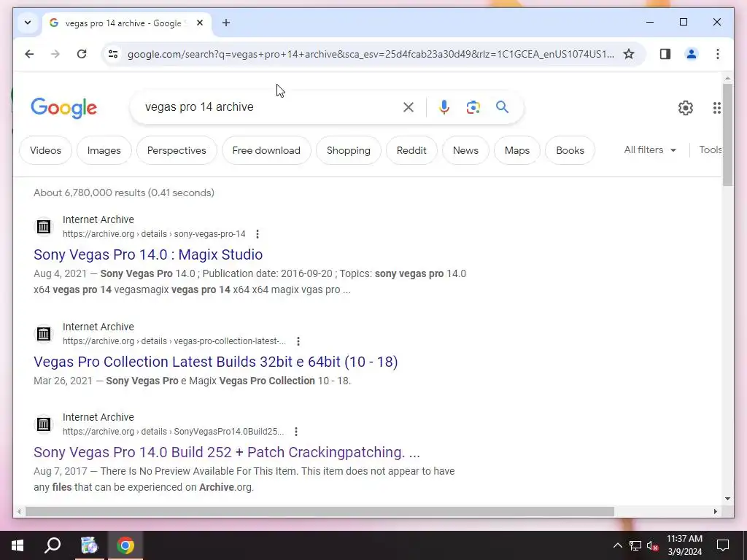The height and width of the screenshot is (560, 747).
Task: Select the Books filter chip
Action: click(570, 150)
